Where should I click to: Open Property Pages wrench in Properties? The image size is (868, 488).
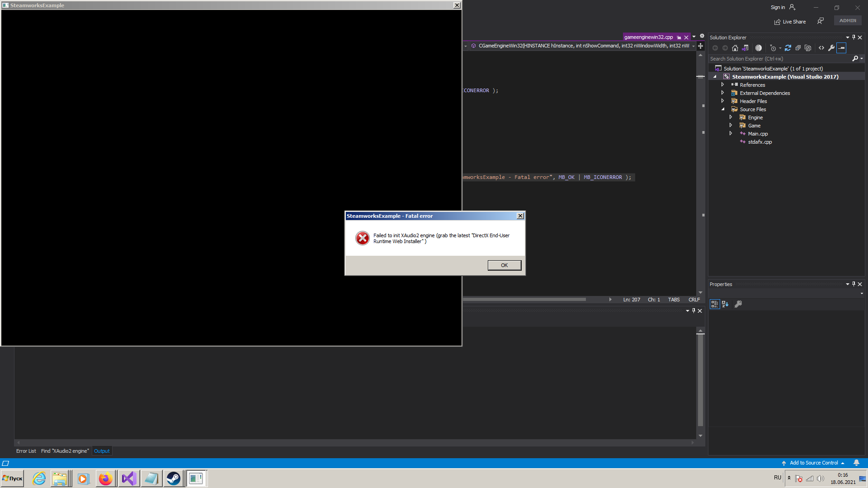[738, 304]
